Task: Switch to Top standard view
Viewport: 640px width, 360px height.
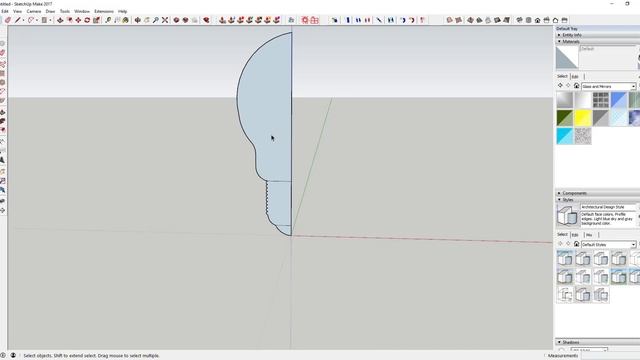Action: pos(529,20)
